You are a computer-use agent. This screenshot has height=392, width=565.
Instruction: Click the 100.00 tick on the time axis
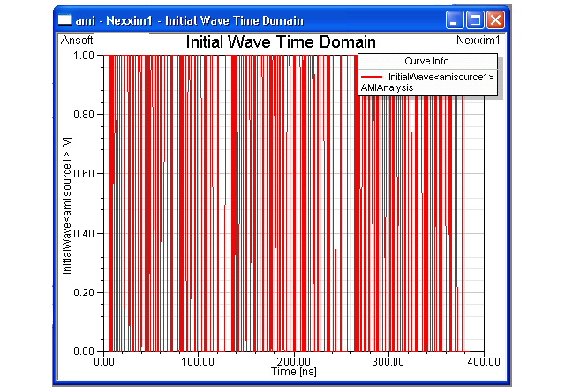198,361
